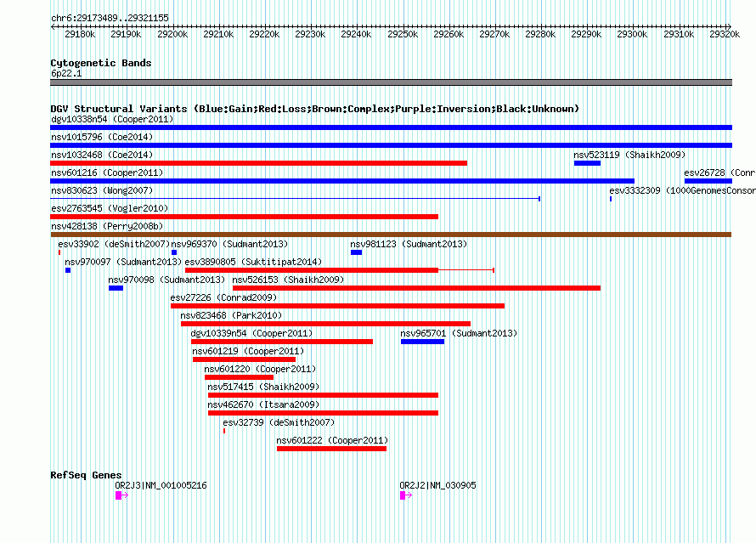Open the esv27226 (Conrad2009) label
The height and width of the screenshot is (543, 756).
click(x=223, y=297)
